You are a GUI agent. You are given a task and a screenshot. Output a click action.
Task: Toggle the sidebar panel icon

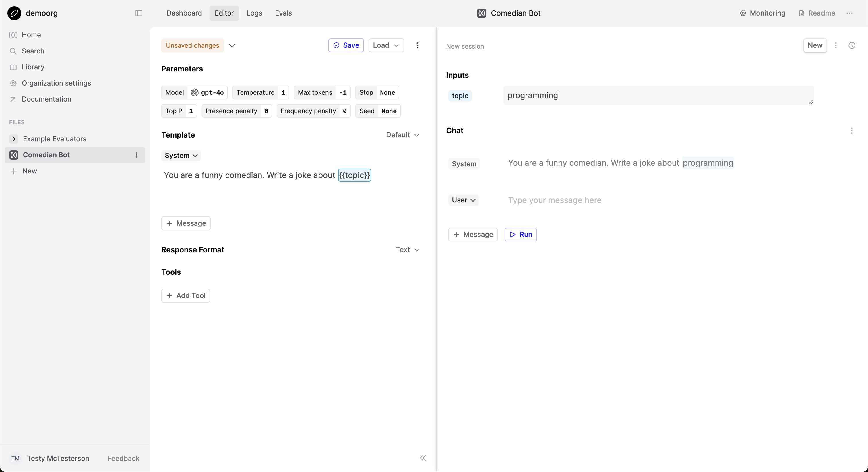pos(138,13)
